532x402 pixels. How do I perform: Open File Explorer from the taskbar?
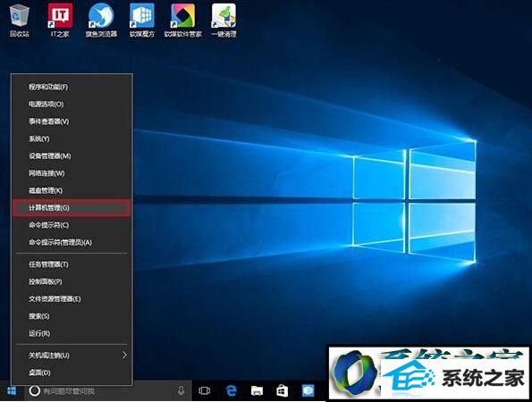257,390
